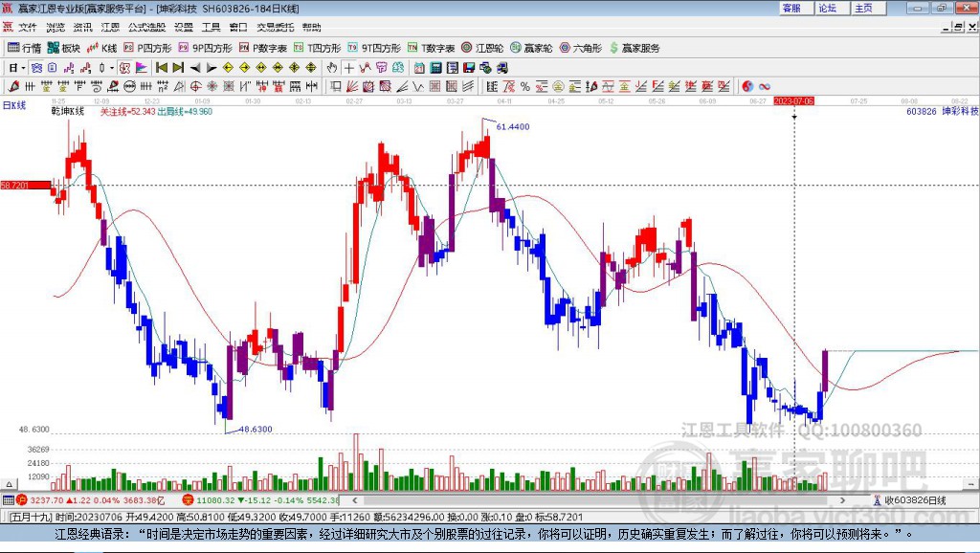Click the horizontal scrollbar left arrow
980x553 pixels.
(355, 500)
